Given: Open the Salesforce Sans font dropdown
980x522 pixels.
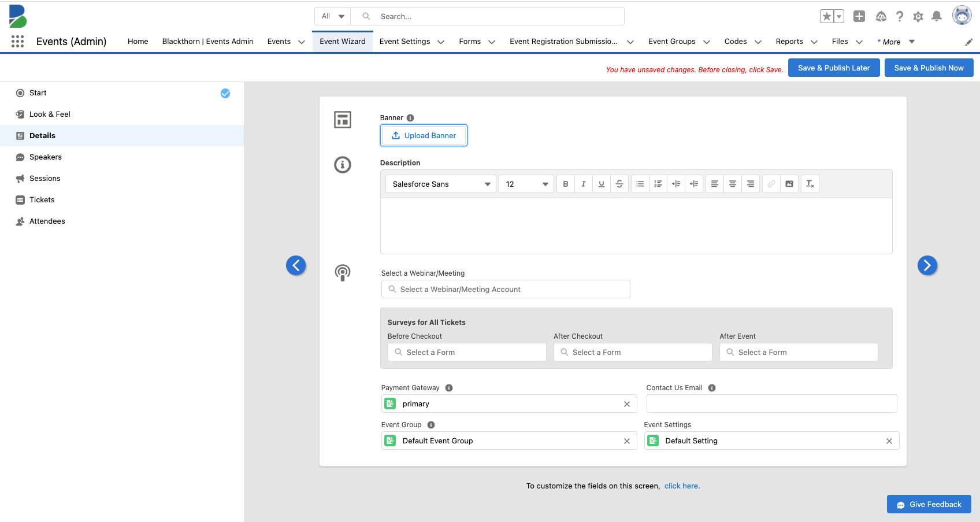Looking at the screenshot, I should [441, 184].
